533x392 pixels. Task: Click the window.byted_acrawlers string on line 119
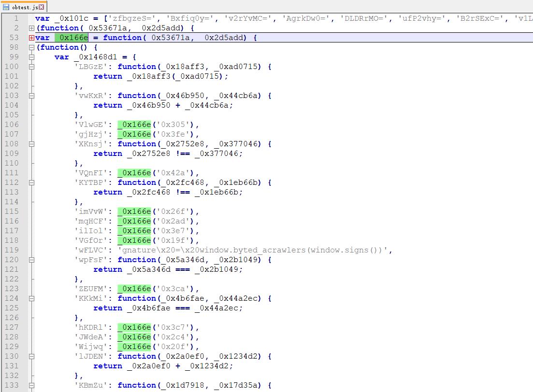coord(252,250)
